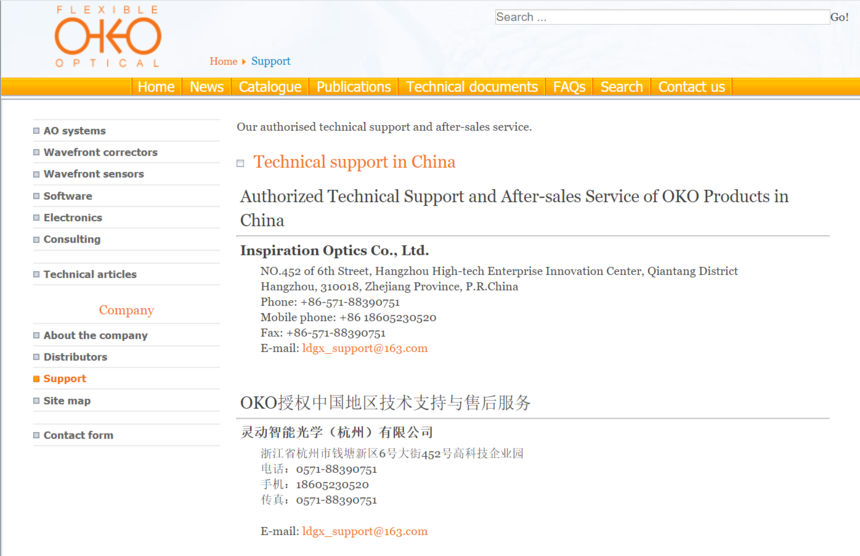Viewport: 860px width, 556px height.
Task: Click the Our authorised technical support intro text
Action: click(384, 127)
